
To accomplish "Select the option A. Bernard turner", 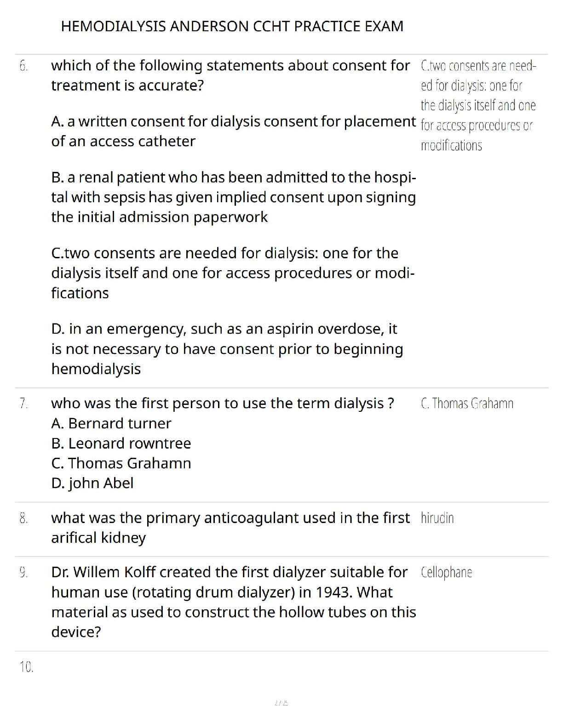I will pyautogui.click(x=111, y=423).
